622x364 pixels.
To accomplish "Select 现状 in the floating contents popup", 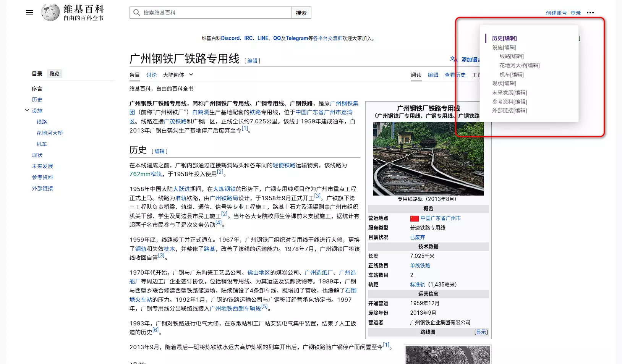I will click(504, 83).
